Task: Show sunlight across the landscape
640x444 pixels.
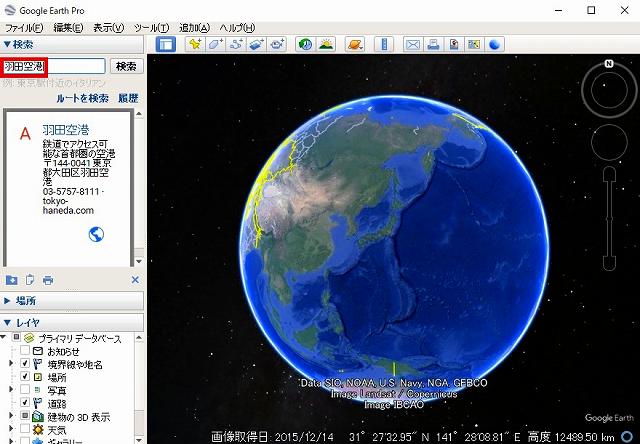Action: point(326,44)
